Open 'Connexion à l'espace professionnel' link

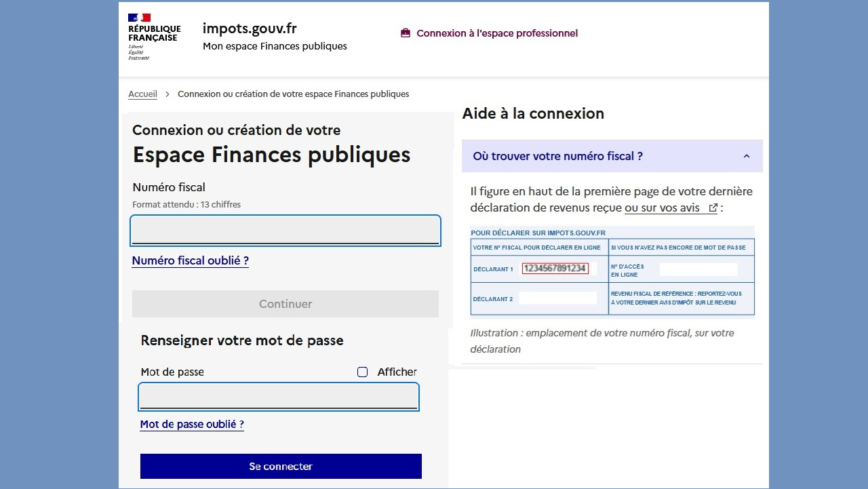(x=496, y=33)
